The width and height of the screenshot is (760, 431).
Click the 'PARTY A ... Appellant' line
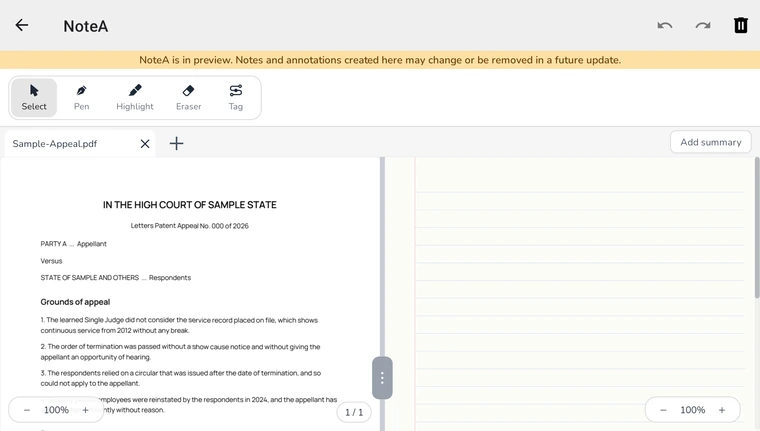click(74, 244)
